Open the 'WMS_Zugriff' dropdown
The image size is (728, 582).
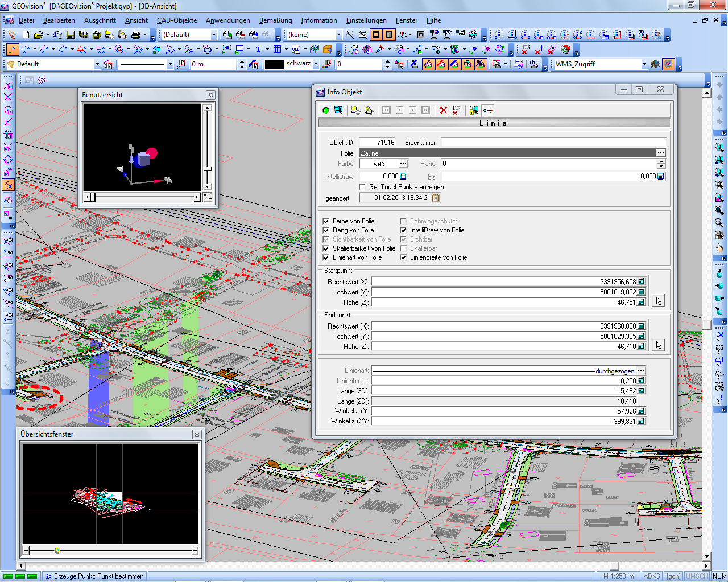click(x=644, y=64)
